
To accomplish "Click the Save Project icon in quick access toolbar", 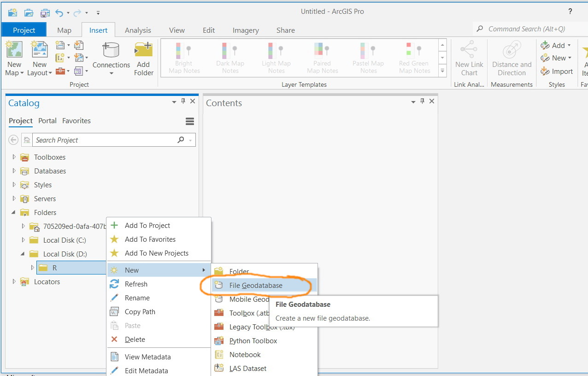I will [45, 12].
